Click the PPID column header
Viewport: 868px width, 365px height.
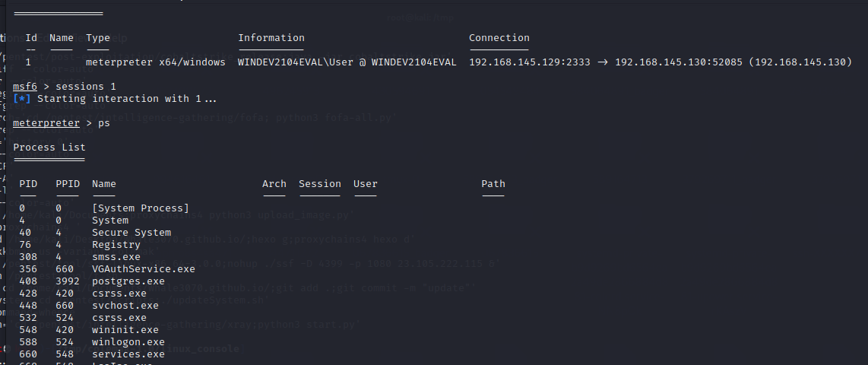click(x=67, y=184)
